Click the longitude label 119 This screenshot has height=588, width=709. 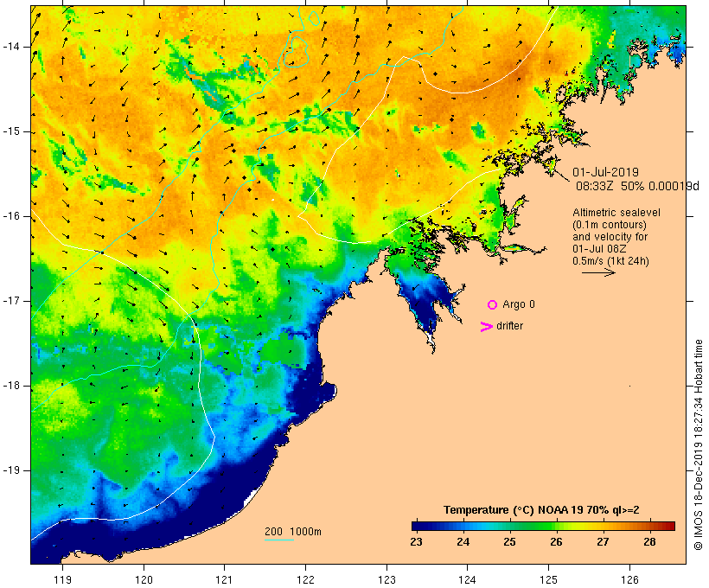click(62, 579)
